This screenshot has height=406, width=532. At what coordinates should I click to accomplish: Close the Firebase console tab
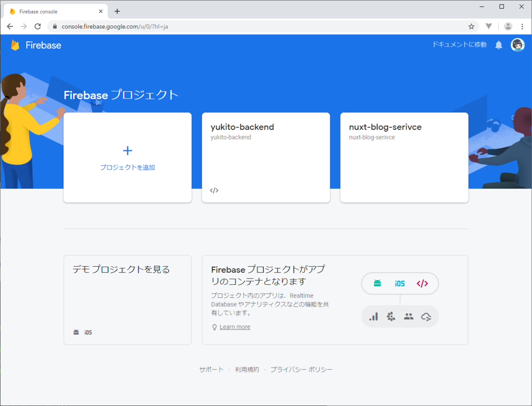(101, 11)
